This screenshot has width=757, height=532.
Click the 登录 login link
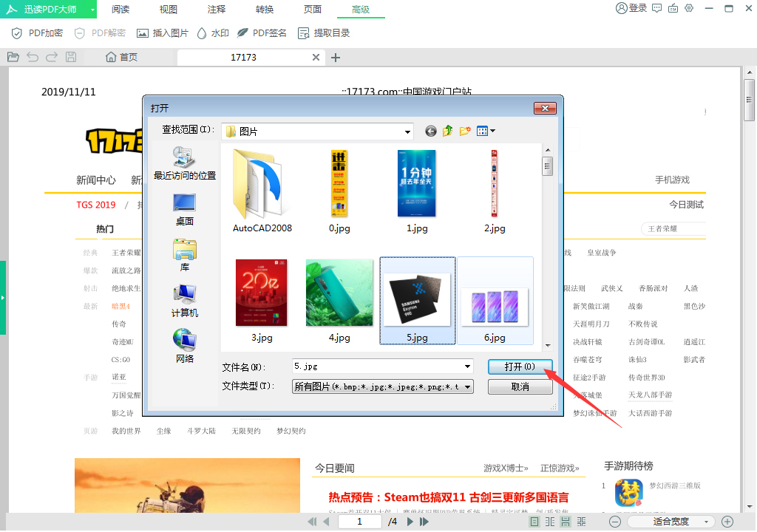[633, 9]
